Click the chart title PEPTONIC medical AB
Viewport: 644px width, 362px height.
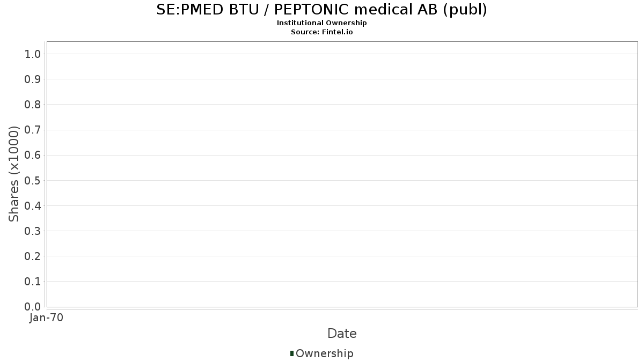tap(321, 10)
